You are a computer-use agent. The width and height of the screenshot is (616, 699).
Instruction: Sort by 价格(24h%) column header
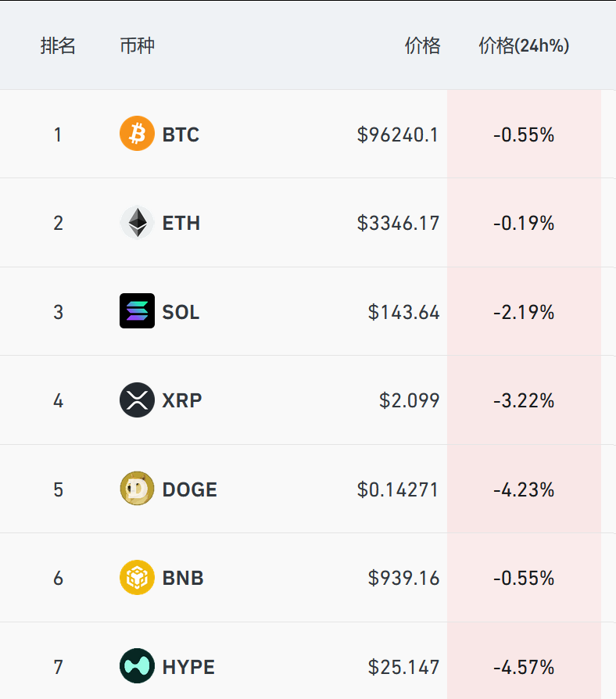(524, 45)
